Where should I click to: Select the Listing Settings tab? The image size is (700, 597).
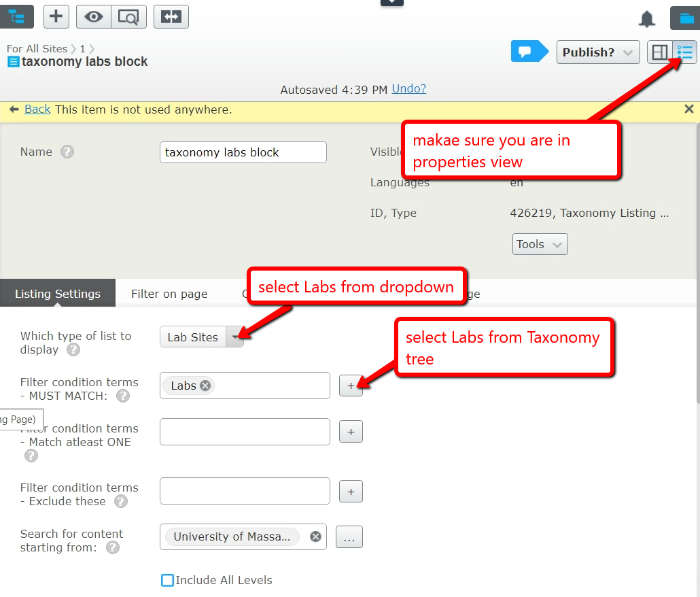point(58,294)
